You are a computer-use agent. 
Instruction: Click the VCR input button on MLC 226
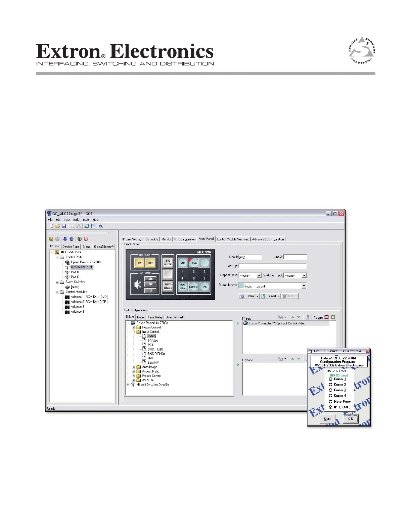(x=183, y=263)
